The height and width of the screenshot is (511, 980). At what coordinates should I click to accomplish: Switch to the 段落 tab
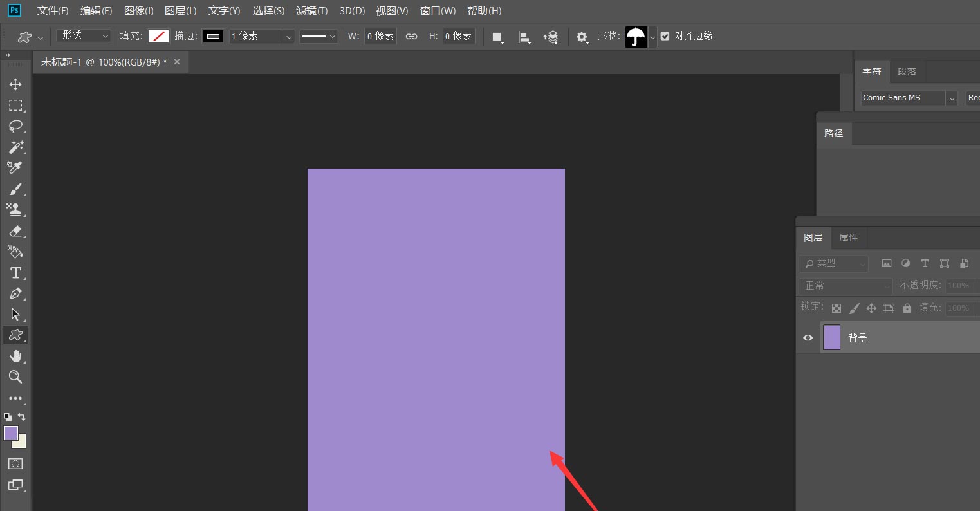pos(907,71)
